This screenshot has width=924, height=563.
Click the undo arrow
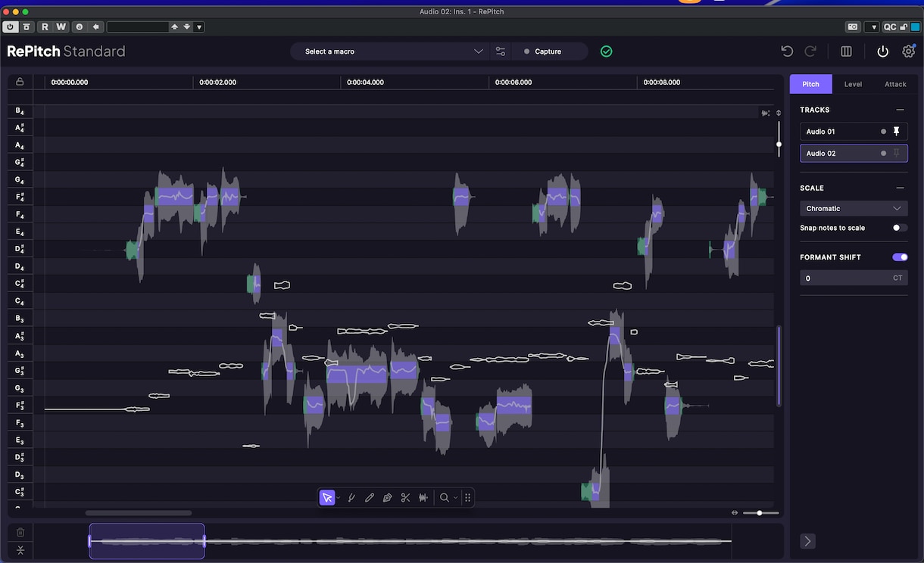(787, 51)
